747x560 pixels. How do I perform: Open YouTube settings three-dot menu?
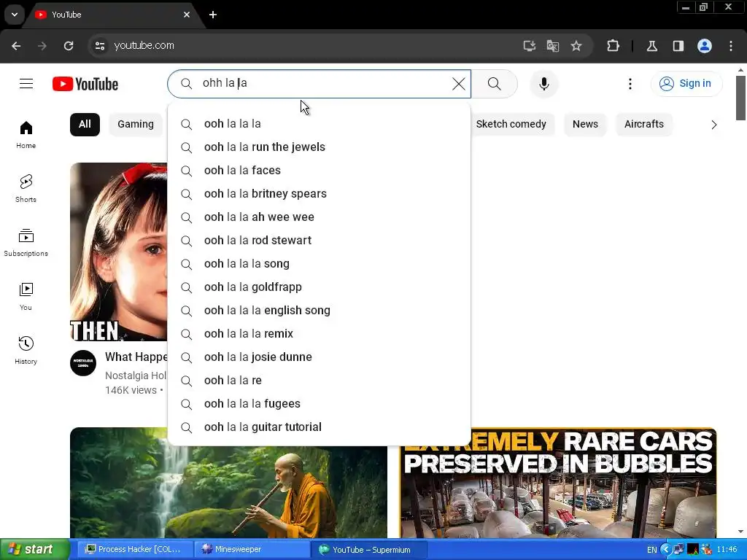click(x=630, y=84)
